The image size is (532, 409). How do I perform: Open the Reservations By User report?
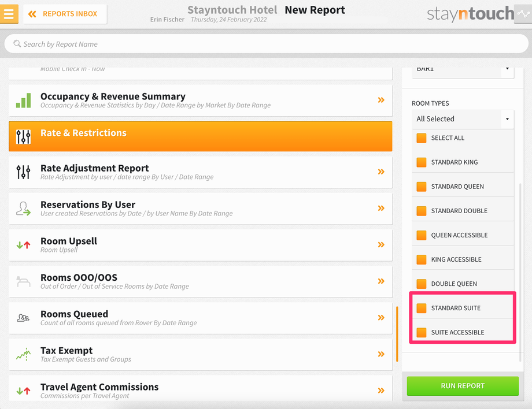pos(201,209)
